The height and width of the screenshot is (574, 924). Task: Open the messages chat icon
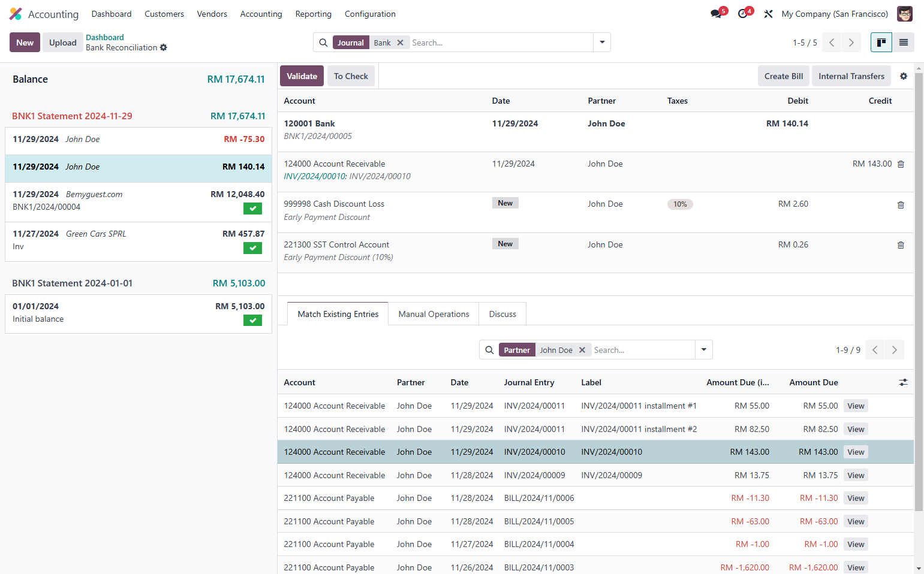click(717, 14)
